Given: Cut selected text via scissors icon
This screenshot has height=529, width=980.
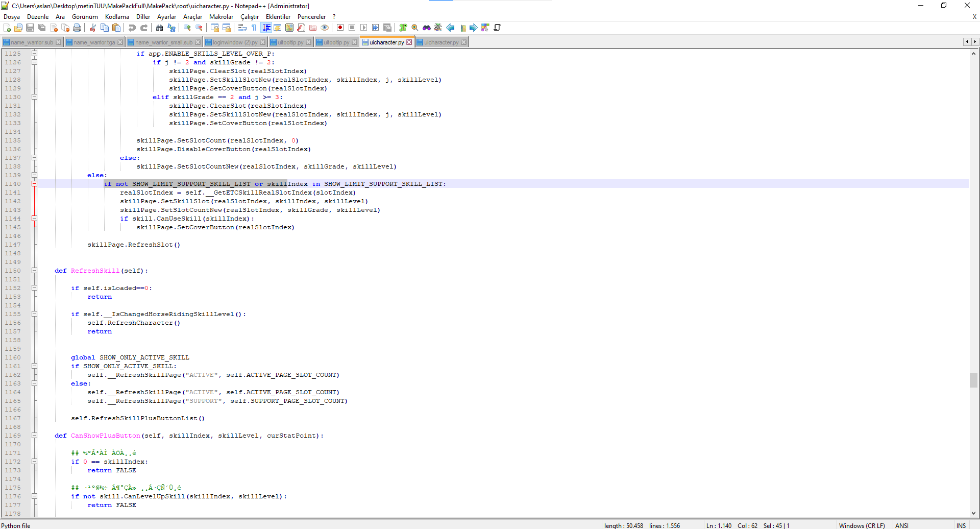Looking at the screenshot, I should [93, 28].
